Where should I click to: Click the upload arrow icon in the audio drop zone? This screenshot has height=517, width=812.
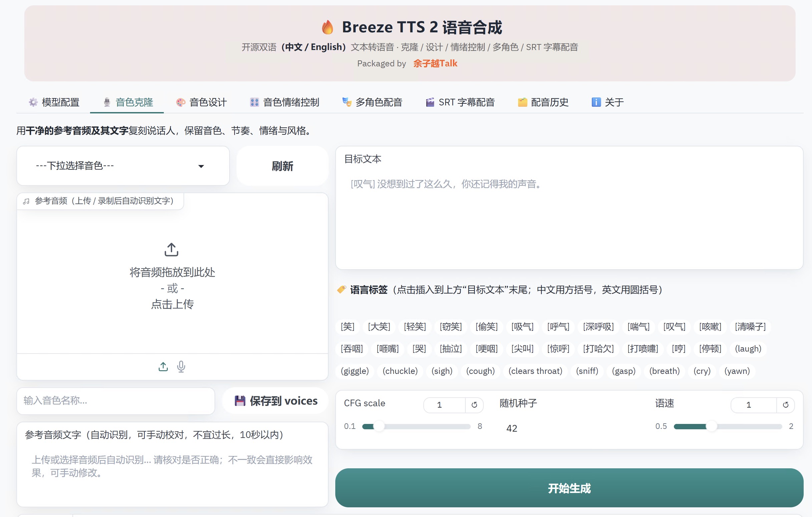click(x=171, y=249)
